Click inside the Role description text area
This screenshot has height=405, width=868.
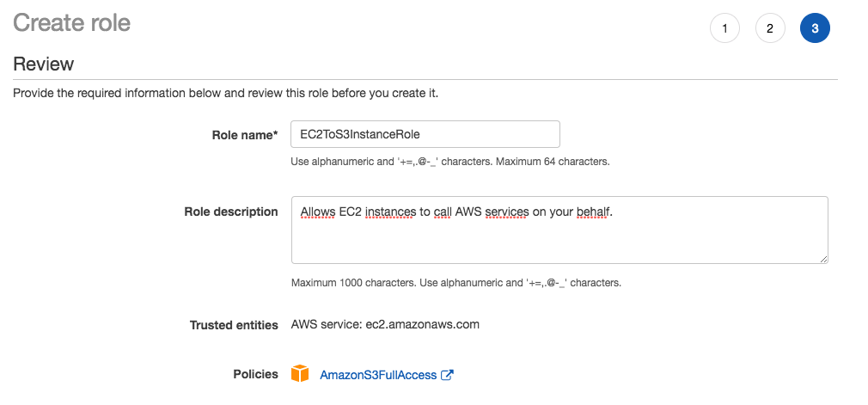(559, 230)
